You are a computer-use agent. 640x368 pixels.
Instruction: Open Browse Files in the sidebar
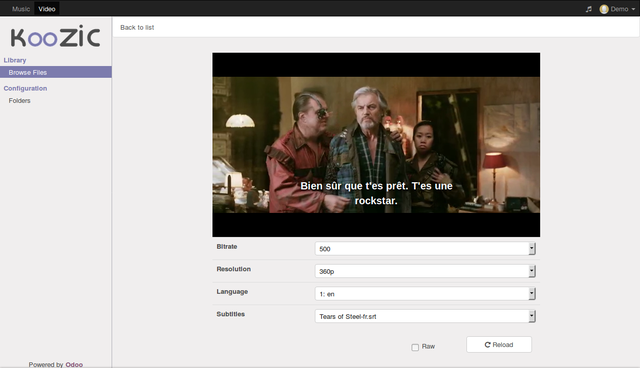tap(56, 72)
